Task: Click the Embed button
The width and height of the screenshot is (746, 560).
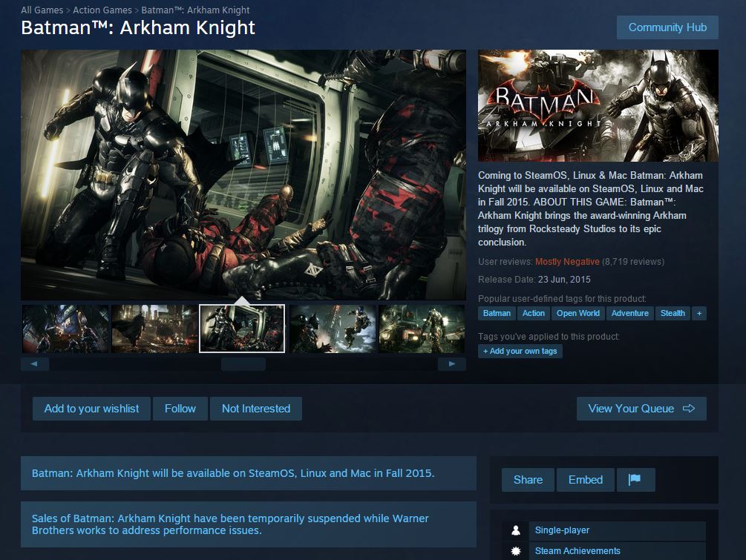Action: [586, 480]
